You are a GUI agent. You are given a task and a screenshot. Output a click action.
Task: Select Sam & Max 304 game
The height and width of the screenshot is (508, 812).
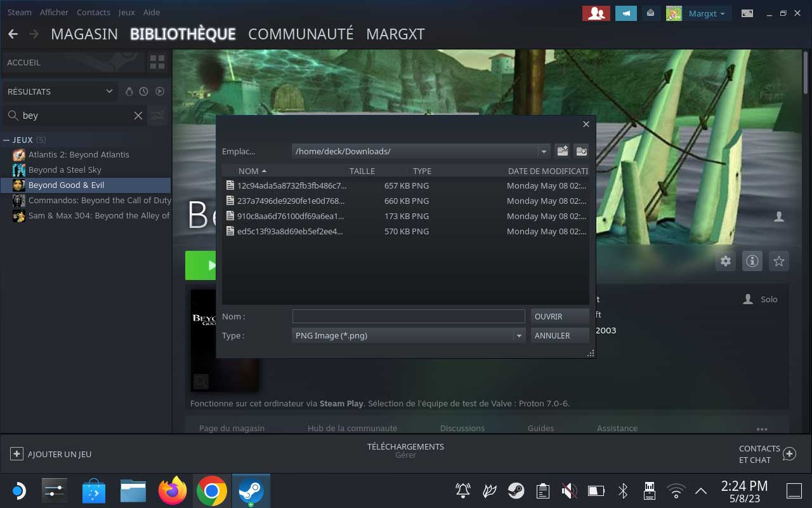[86, 215]
